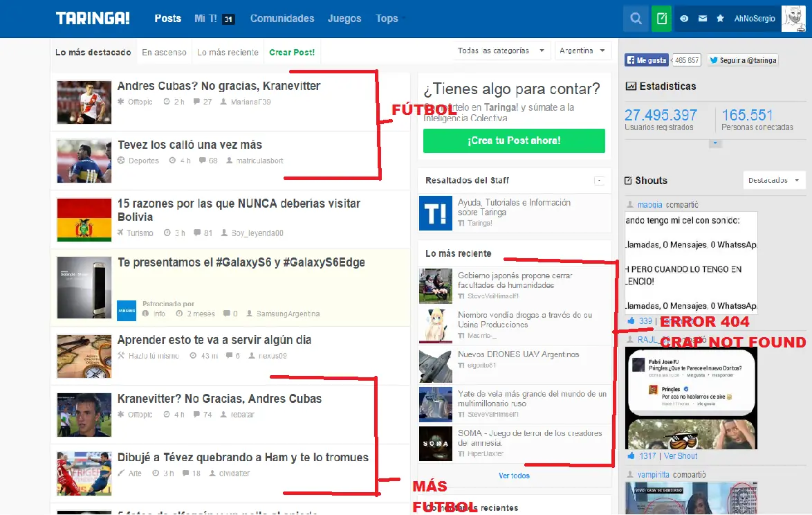The height and width of the screenshot is (515, 812).
Task: Click the Mi T! notification badge 31
Action: (x=228, y=19)
